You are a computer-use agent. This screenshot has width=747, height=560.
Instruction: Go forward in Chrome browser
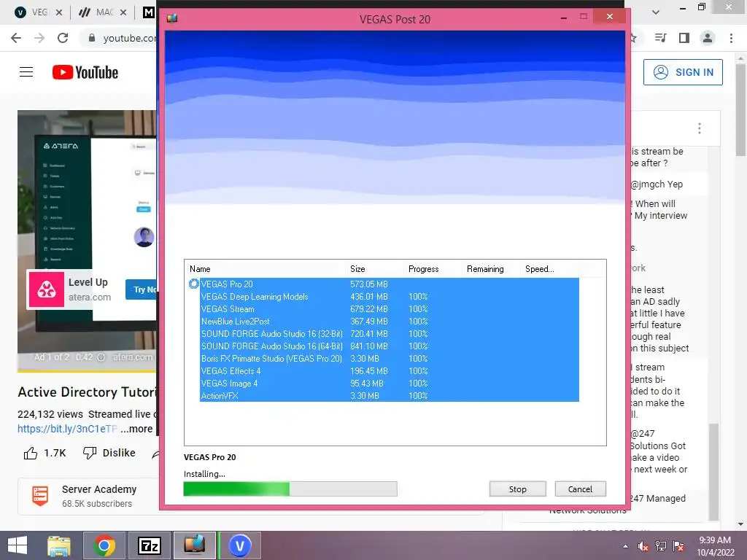[39, 38]
